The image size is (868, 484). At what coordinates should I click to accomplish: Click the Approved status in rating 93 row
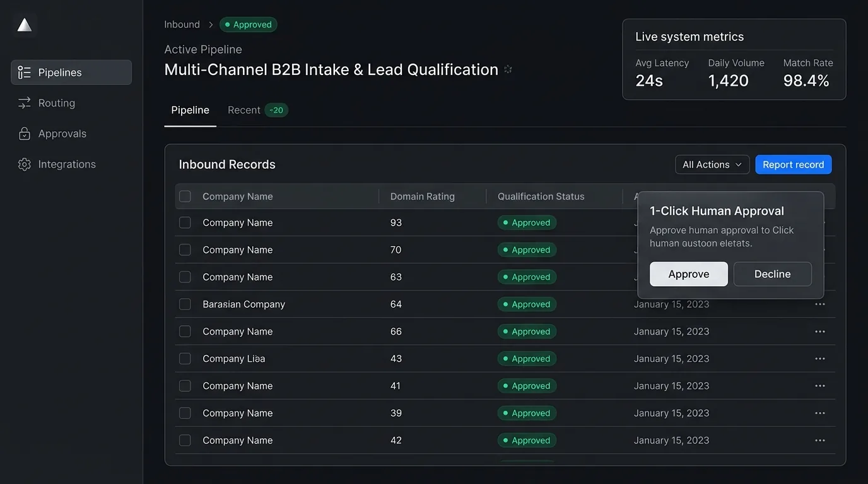tap(527, 222)
